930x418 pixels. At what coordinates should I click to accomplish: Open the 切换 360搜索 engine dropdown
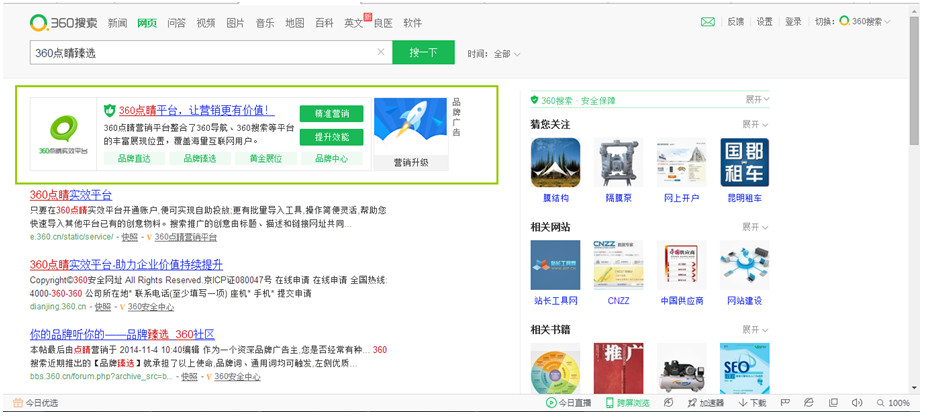[x=865, y=22]
